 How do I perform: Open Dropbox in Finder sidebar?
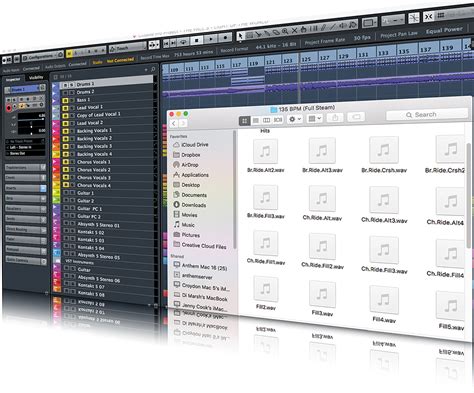187,155
